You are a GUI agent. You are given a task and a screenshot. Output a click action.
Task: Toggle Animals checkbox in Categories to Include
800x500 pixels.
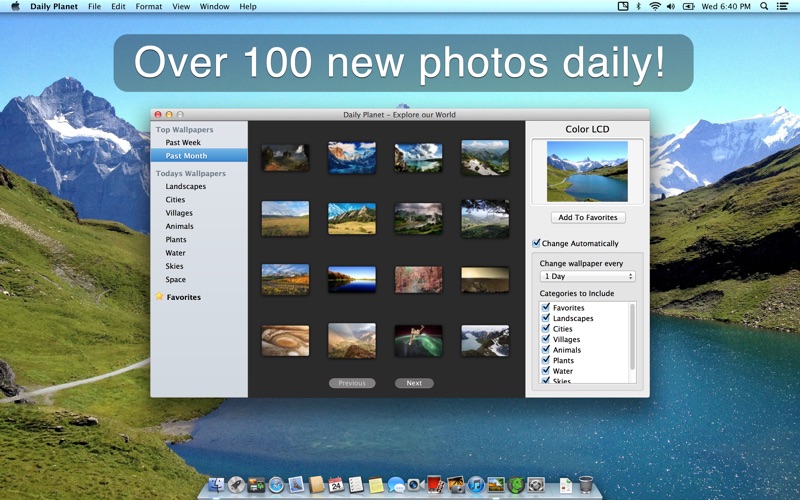tap(545, 349)
